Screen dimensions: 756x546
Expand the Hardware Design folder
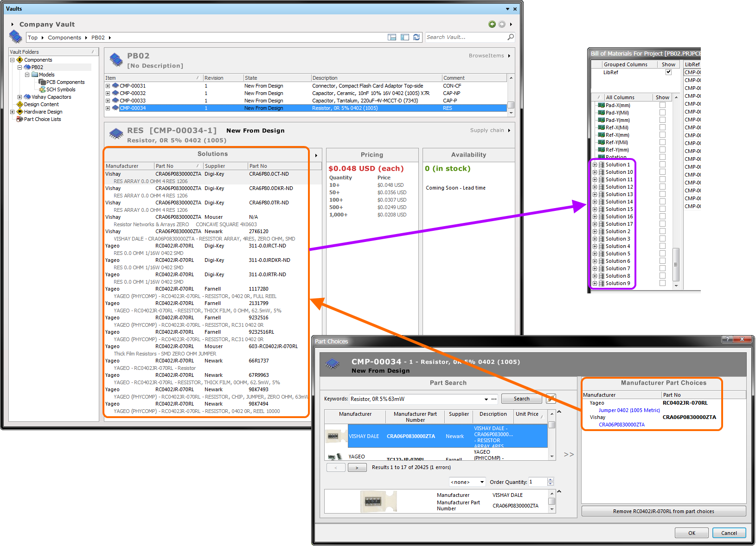tap(13, 112)
